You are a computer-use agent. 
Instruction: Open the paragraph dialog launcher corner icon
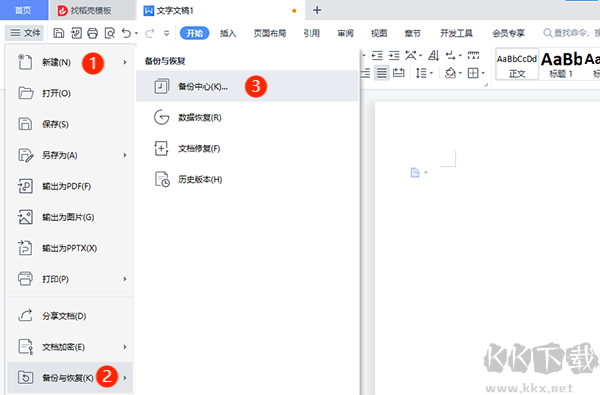click(486, 85)
